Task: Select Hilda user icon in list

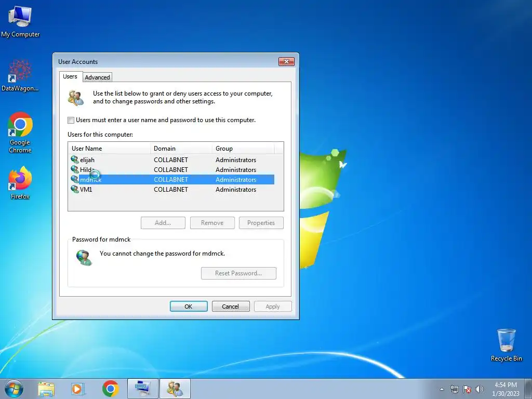Action: coord(75,169)
